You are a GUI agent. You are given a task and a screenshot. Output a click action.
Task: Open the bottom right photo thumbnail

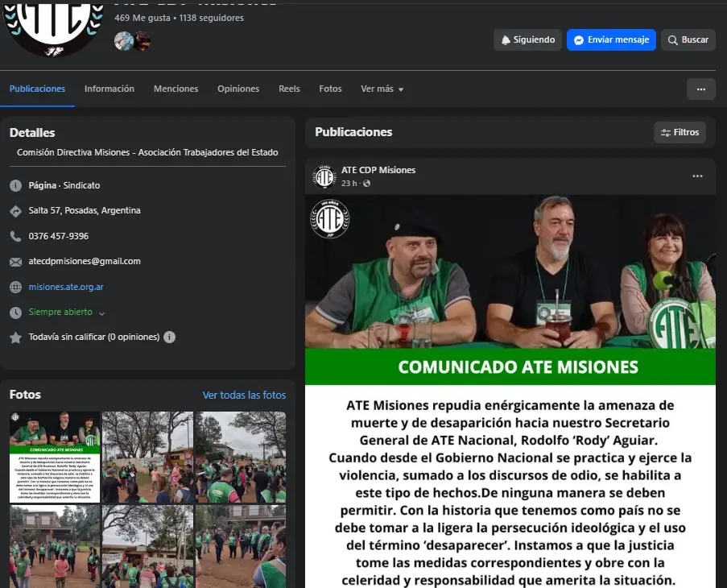pos(241,547)
